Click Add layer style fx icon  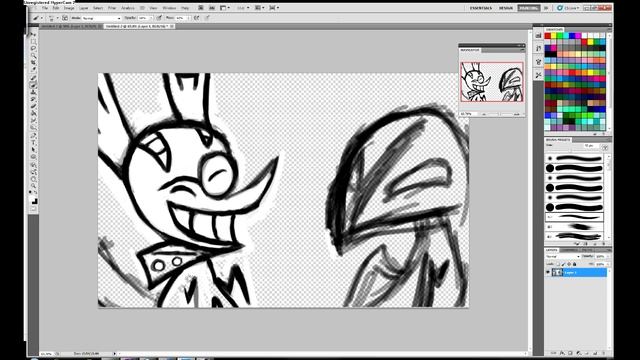coord(562,353)
